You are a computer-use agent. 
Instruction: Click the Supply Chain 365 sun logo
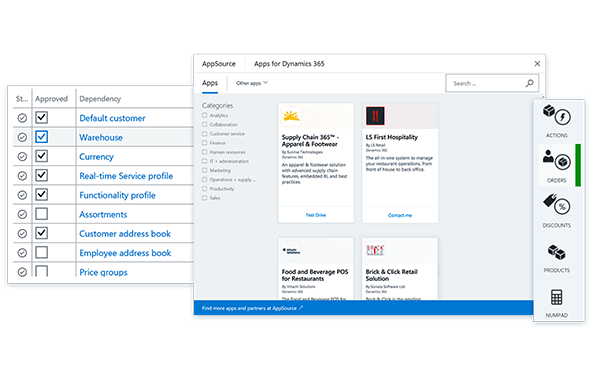pos(291,116)
